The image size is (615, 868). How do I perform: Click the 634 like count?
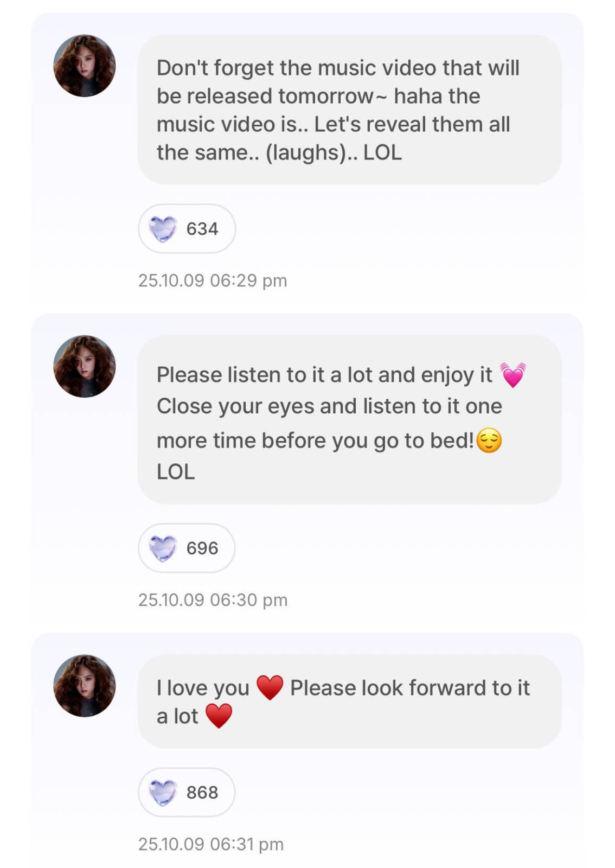coord(202,229)
